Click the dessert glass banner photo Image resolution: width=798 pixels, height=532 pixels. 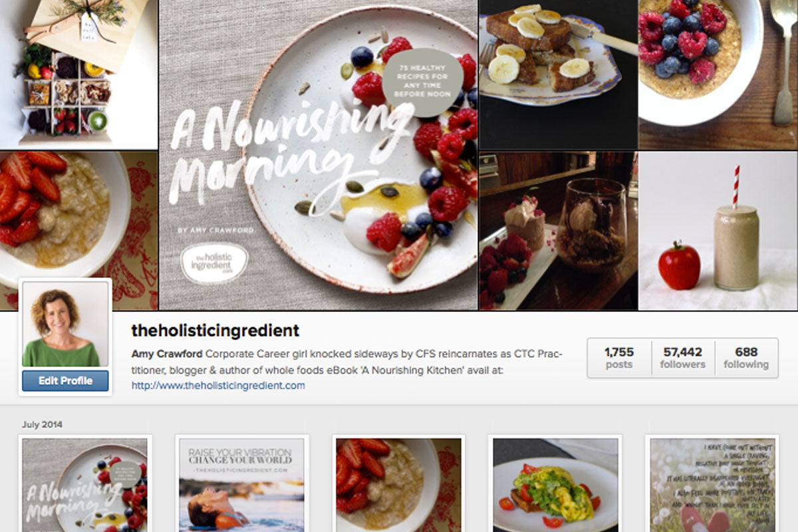click(558, 231)
